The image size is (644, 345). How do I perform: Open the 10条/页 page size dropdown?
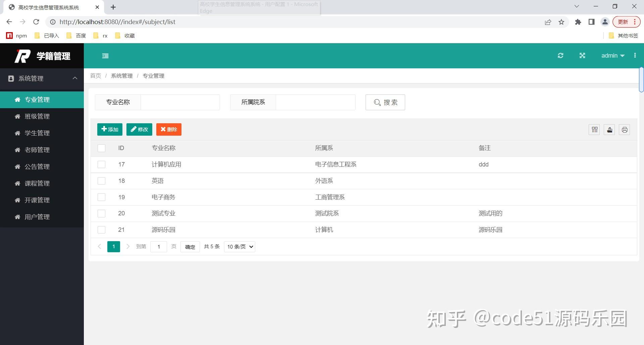[239, 247]
